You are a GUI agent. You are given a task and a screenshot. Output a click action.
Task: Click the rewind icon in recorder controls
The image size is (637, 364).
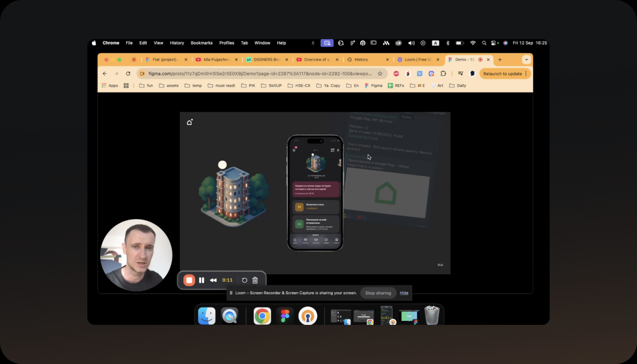[x=213, y=280]
